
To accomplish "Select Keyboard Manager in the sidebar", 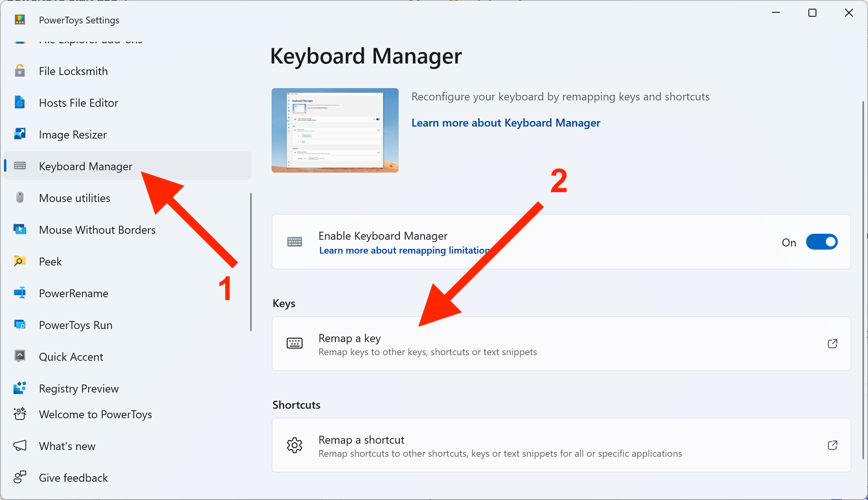I will pos(128,165).
